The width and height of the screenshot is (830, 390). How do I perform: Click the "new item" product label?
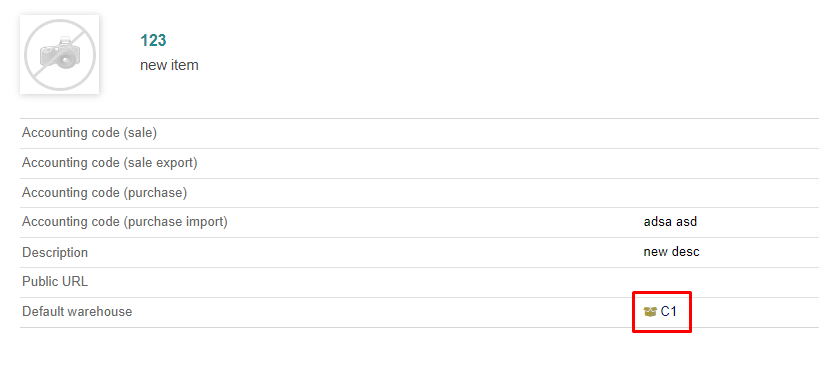[169, 66]
